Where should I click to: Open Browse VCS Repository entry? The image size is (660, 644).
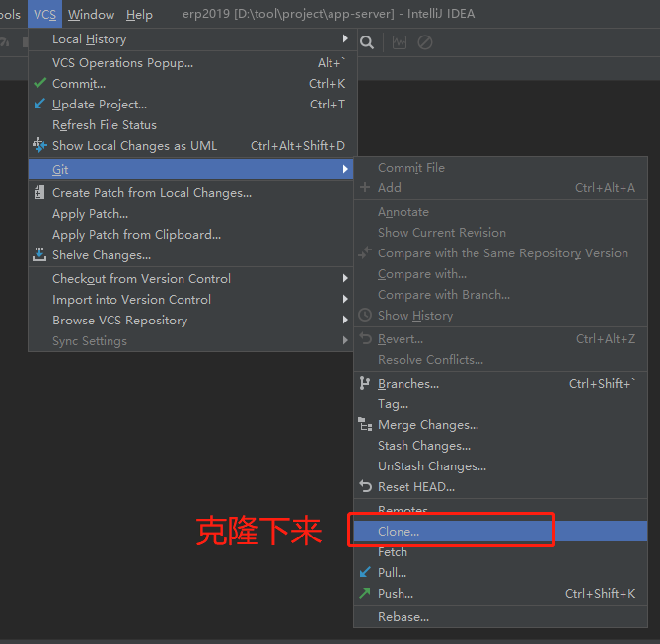(x=190, y=320)
